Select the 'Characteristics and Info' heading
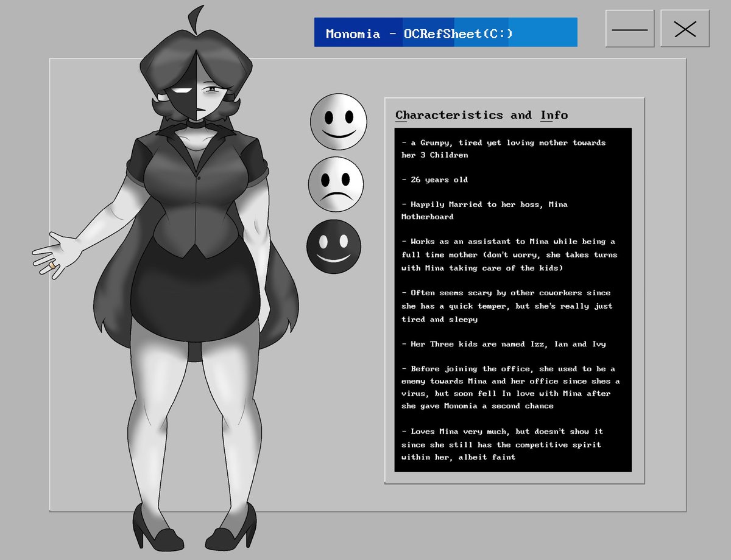The image size is (731, 560). [x=481, y=115]
